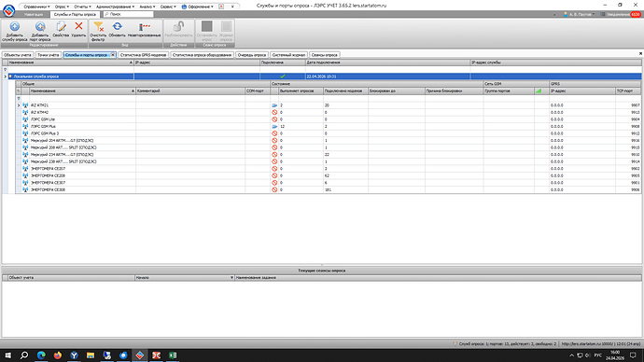The height and width of the screenshot is (362, 644).
Task: Click the 'Неавторизованные' toolbar icon
Action: click(144, 27)
